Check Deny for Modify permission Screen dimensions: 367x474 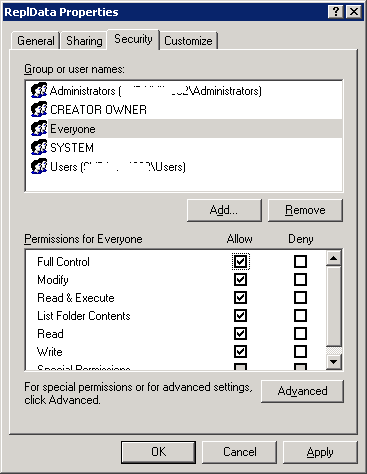click(x=300, y=280)
